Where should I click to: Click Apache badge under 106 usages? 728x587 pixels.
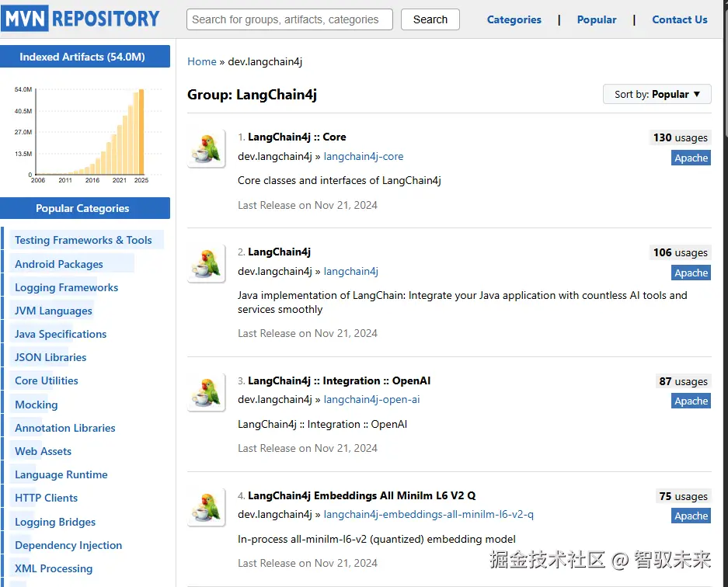[x=691, y=273]
